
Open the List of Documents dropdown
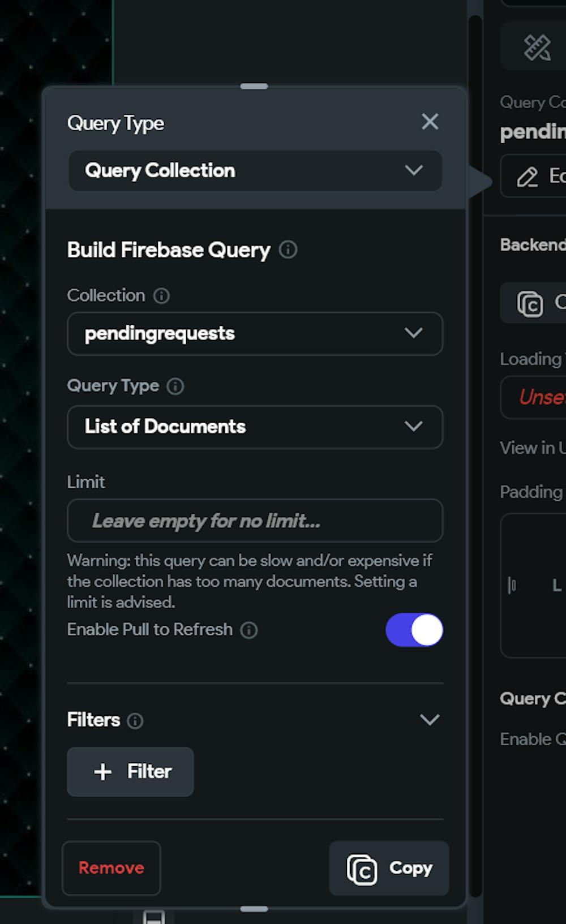(x=255, y=427)
